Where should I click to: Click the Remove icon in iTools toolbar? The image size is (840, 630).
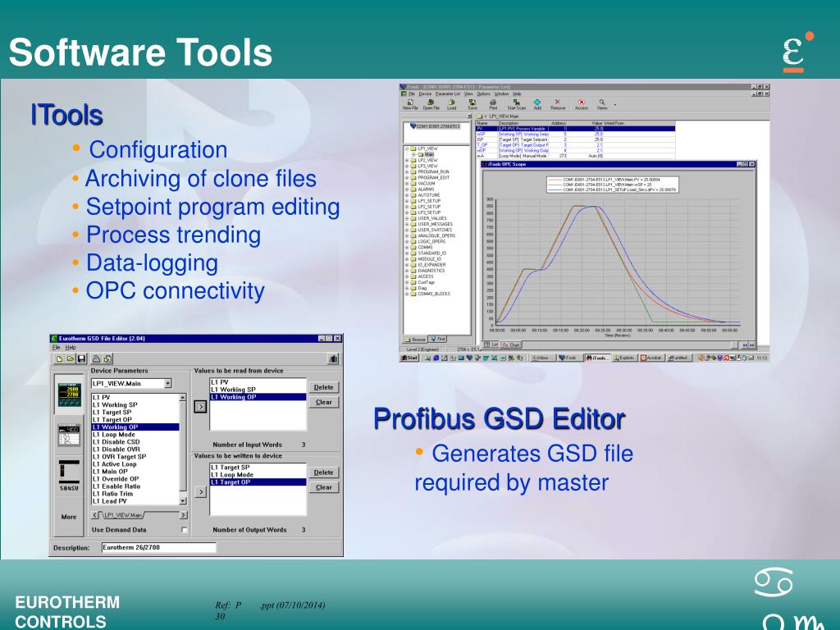[x=558, y=104]
